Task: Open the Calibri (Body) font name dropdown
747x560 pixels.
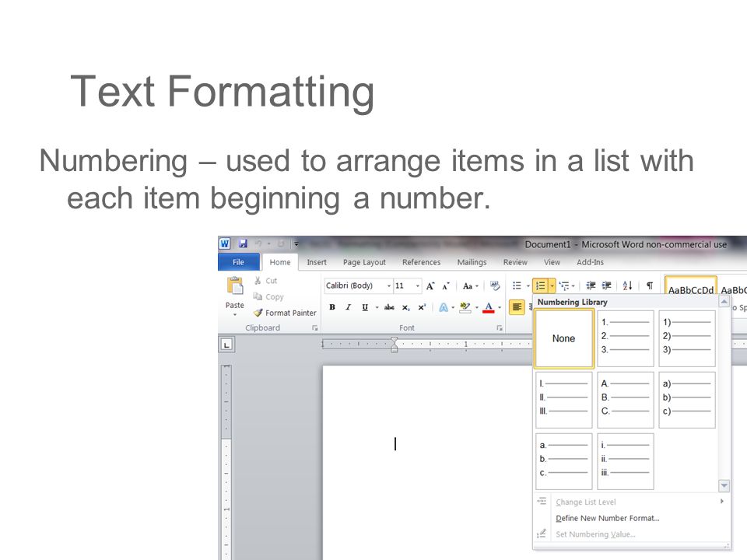Action: [x=389, y=285]
